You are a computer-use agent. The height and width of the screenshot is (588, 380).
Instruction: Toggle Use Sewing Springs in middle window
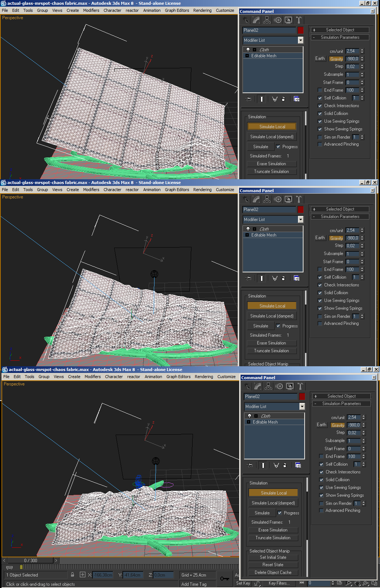pyautogui.click(x=320, y=300)
